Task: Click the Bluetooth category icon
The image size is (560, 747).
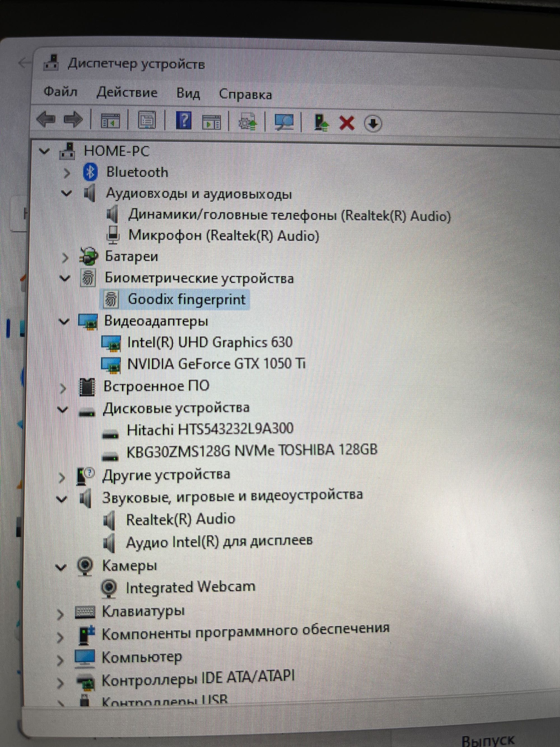Action: point(90,172)
